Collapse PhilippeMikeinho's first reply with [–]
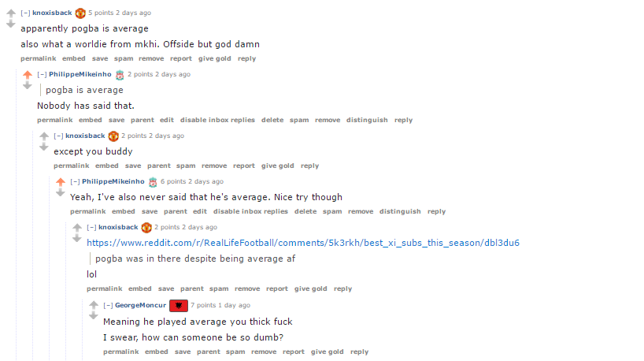The image size is (644, 361). click(x=42, y=74)
